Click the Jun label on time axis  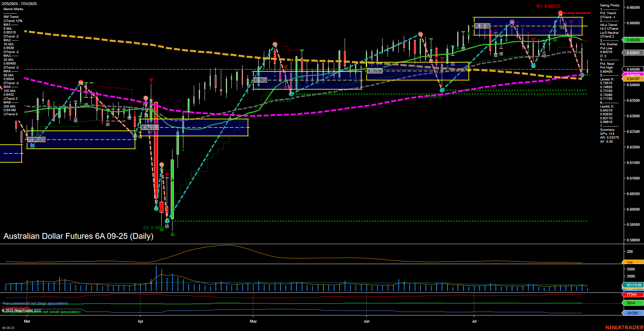tap(367, 321)
